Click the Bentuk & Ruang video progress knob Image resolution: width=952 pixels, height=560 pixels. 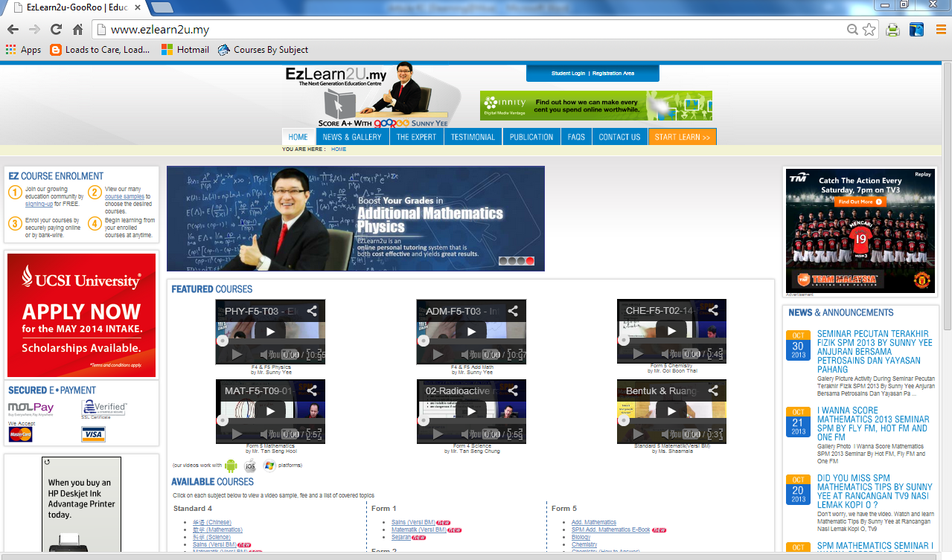(x=623, y=420)
